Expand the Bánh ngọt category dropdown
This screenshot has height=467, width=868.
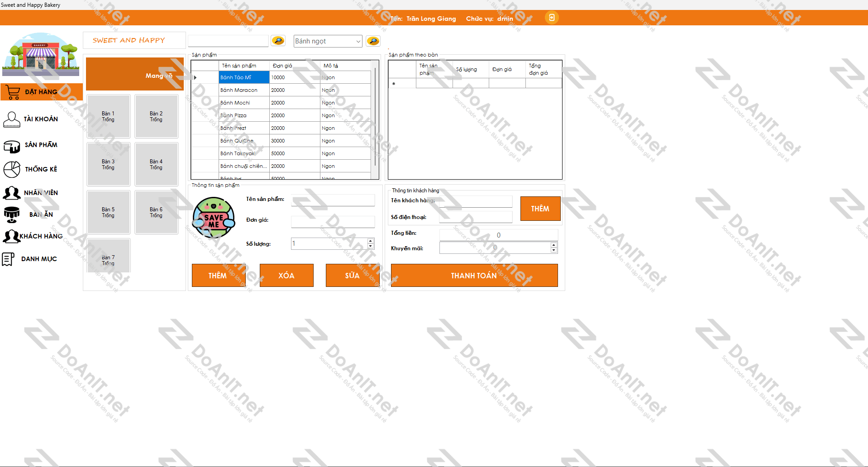point(358,41)
